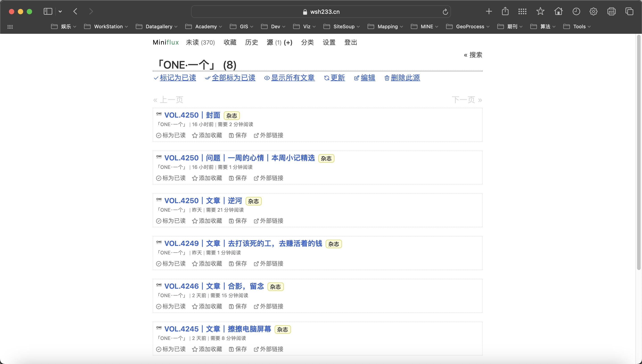Mark 去打该死的工 article as read

pos(171,264)
